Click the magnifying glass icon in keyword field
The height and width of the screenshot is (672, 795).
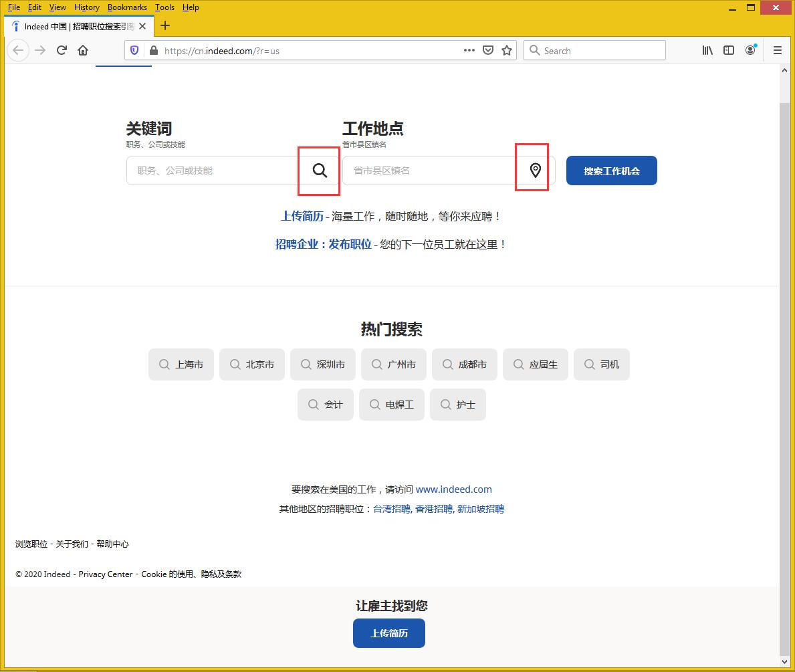320,171
